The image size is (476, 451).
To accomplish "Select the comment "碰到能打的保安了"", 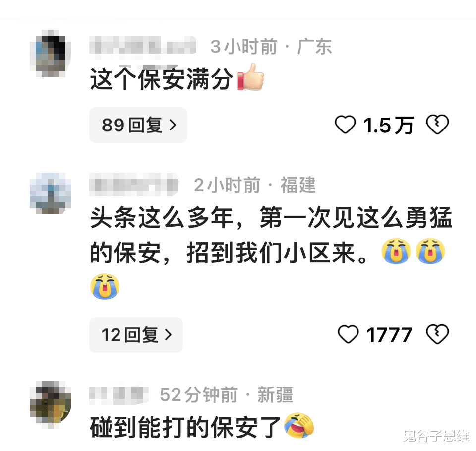I will click(x=185, y=427).
